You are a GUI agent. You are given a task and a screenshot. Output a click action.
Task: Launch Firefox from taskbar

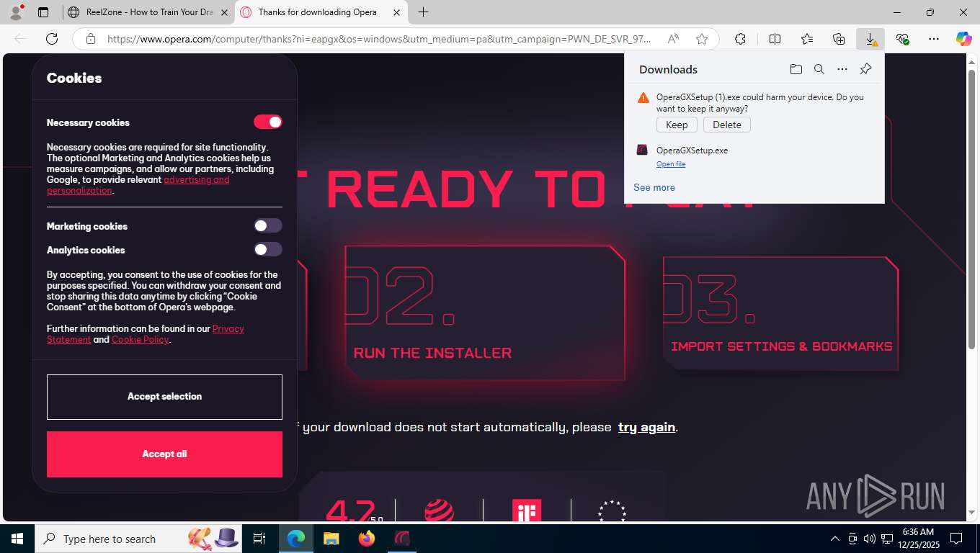(367, 539)
